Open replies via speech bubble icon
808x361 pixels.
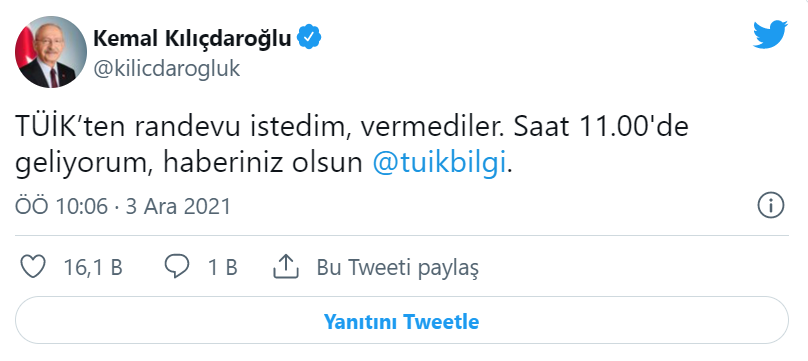pyautogui.click(x=177, y=267)
